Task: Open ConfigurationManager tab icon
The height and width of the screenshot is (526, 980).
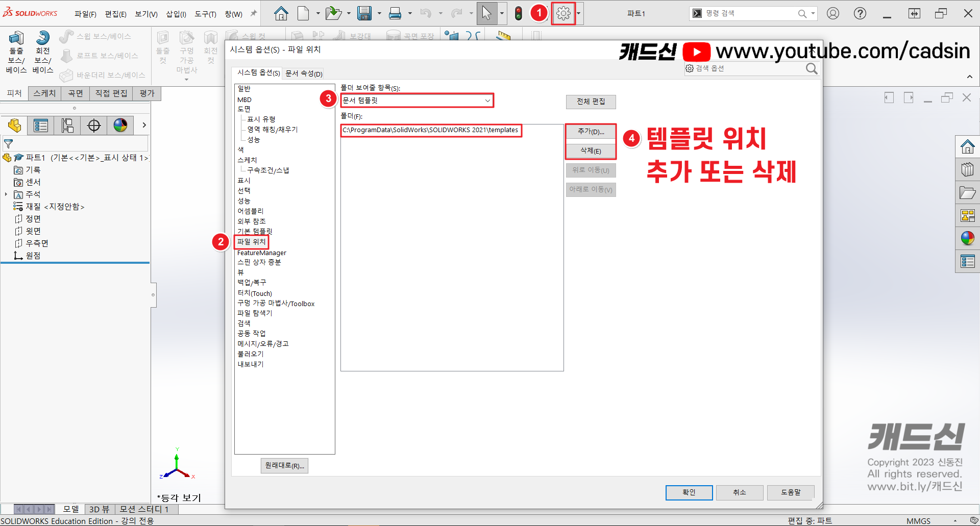Action: 67,125
